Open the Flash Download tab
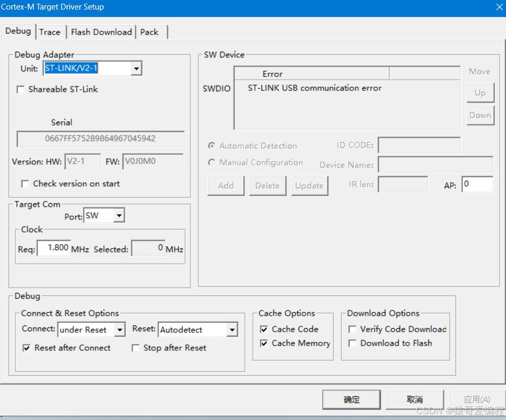Screen dimensions: 506x420 pyautogui.click(x=101, y=32)
